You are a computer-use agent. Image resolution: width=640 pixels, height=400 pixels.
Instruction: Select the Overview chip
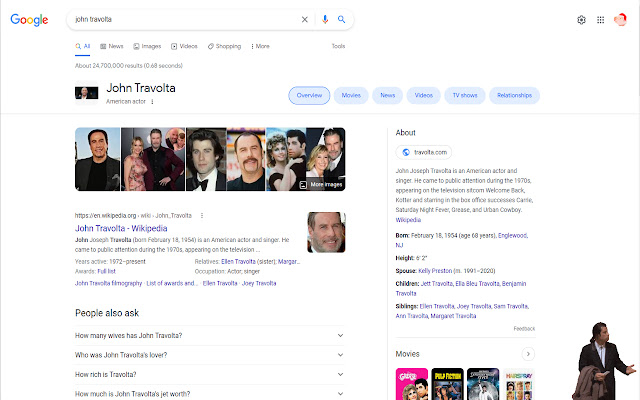(309, 96)
